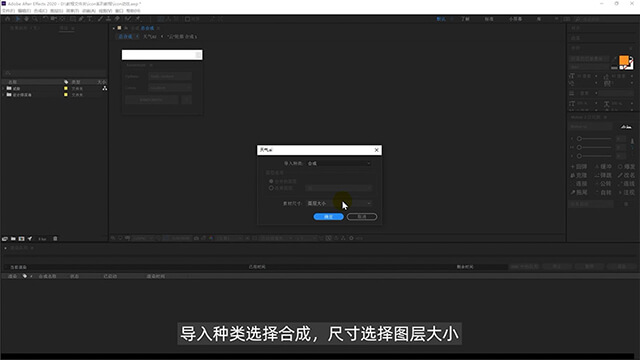
Task: Select the first radio option in import dialog
Action: click(271, 181)
